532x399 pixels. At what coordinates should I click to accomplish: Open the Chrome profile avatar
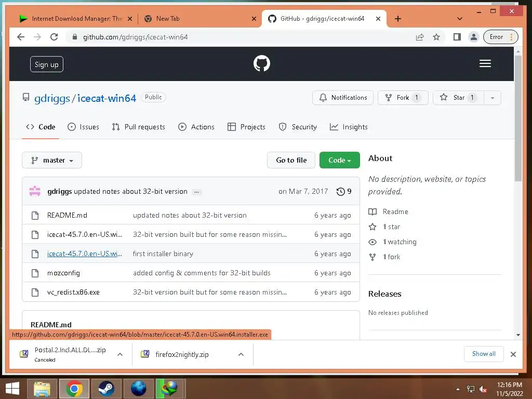coord(474,37)
